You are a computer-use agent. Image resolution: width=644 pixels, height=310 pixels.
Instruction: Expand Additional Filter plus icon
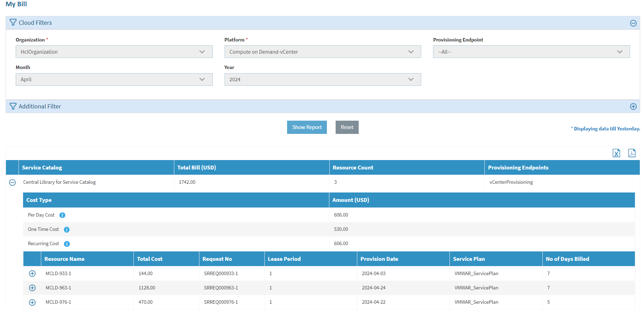[633, 107]
